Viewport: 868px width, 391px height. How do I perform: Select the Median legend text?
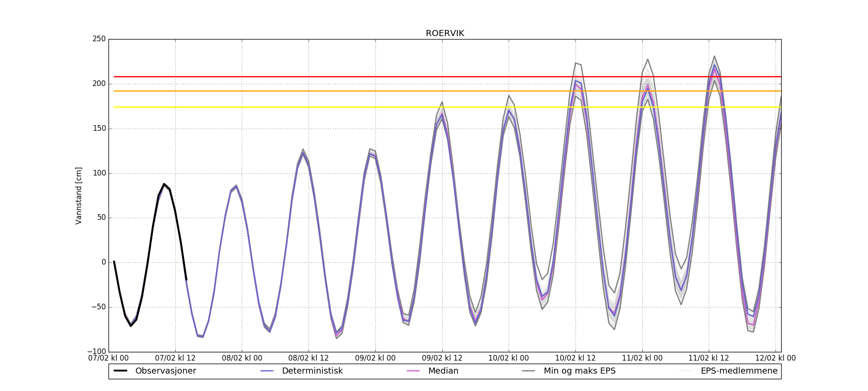(x=443, y=371)
